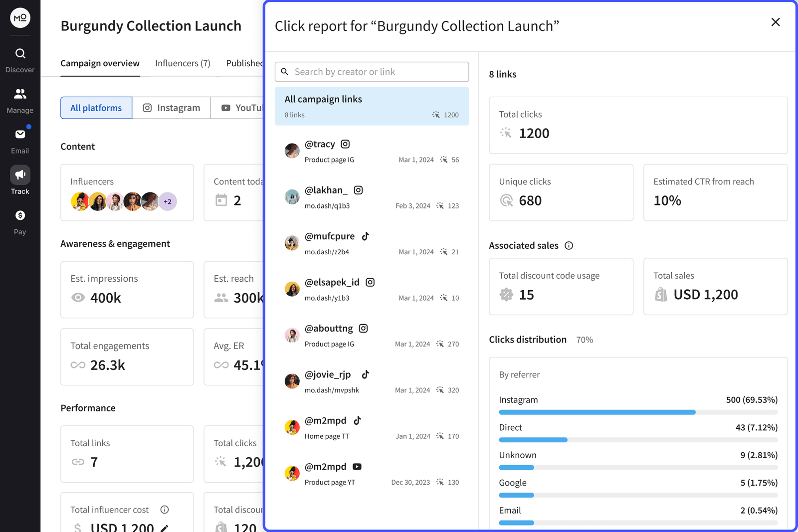The height and width of the screenshot is (532, 798).
Task: Click the YouTube icon next to @m2mpd
Action: (357, 466)
